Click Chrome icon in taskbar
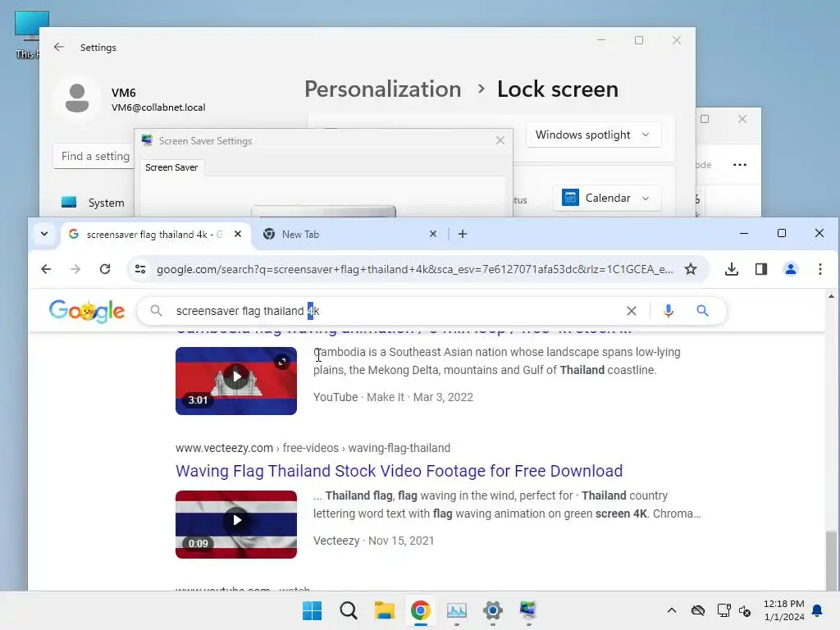 pos(421,610)
